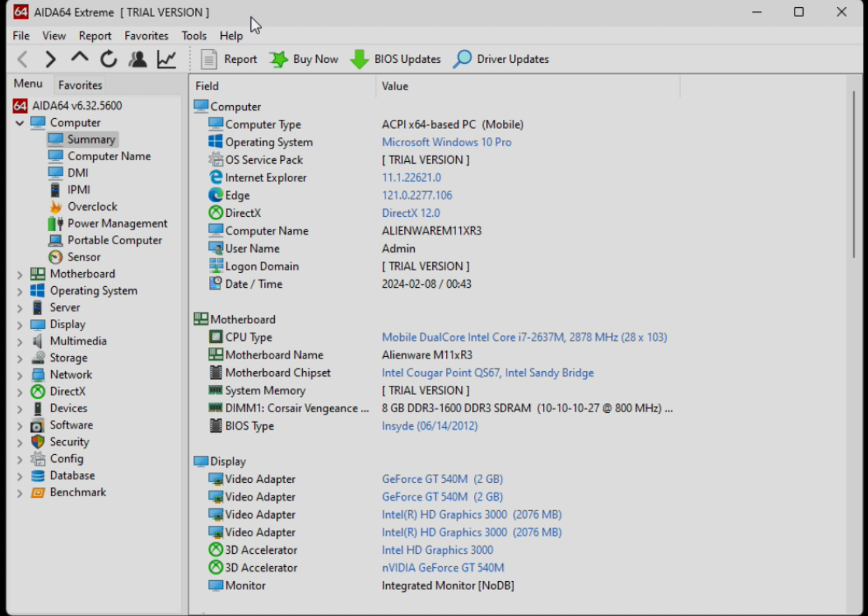This screenshot has height=616, width=868.
Task: Open the Insyde (06/14/2012) BIOS link
Action: [x=429, y=426]
